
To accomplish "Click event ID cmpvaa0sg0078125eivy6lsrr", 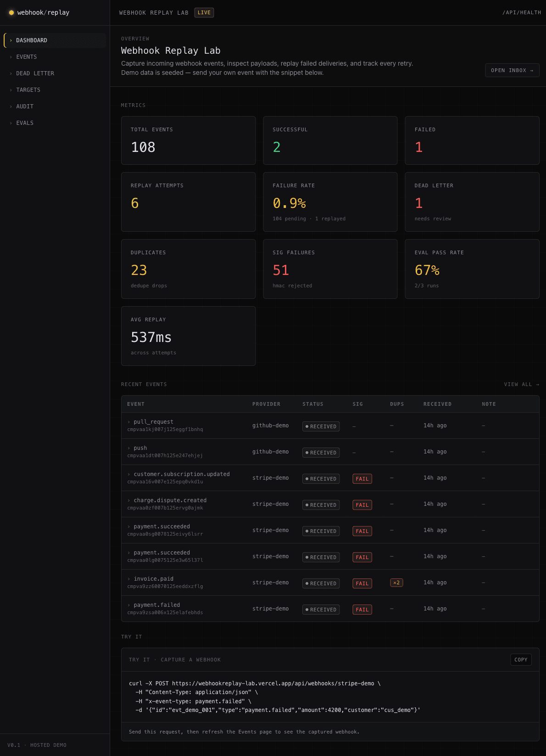I will click(x=165, y=534).
